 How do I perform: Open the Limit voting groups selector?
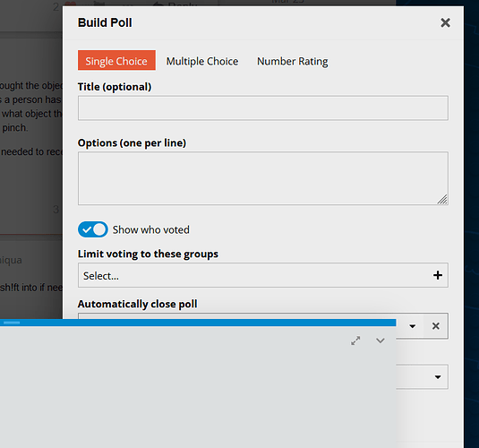pyautogui.click(x=262, y=275)
